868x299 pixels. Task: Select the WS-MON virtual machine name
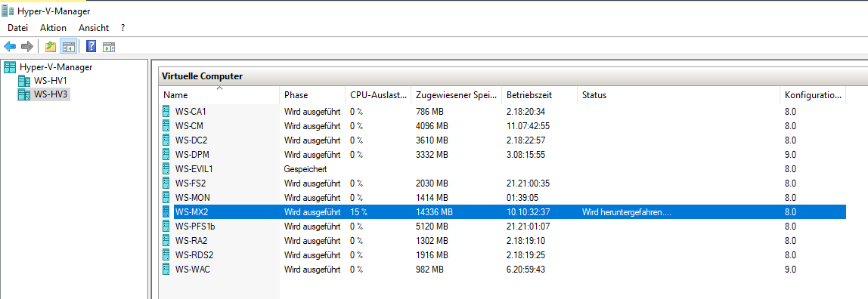coord(193,197)
